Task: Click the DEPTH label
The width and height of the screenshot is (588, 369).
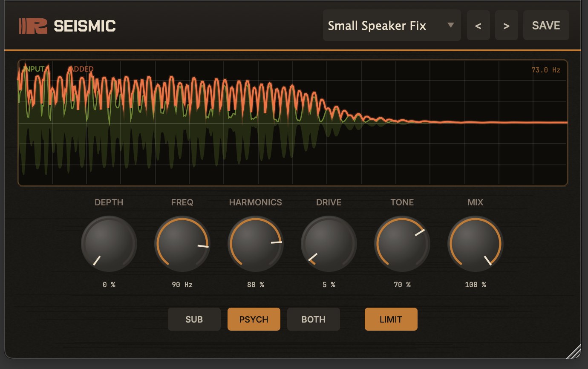Action: coord(109,202)
